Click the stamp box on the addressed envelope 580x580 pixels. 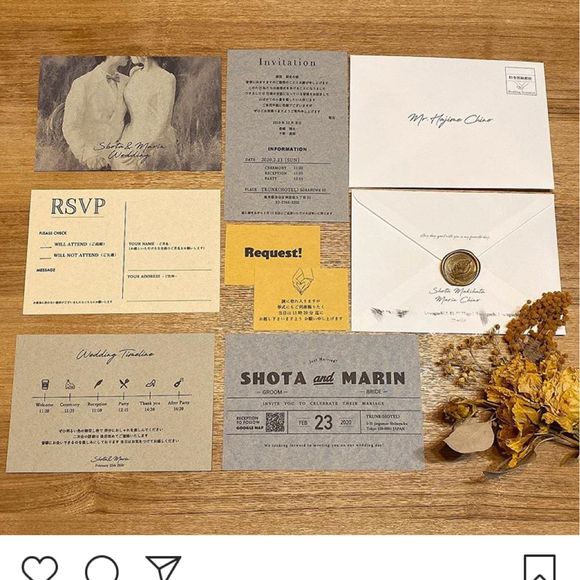(x=521, y=81)
